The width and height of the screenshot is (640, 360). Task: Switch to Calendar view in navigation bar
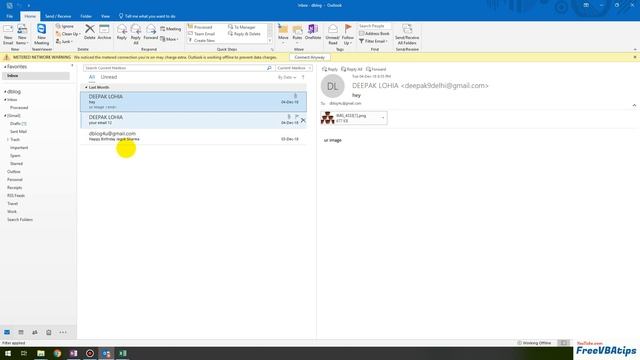pyautogui.click(x=21, y=333)
